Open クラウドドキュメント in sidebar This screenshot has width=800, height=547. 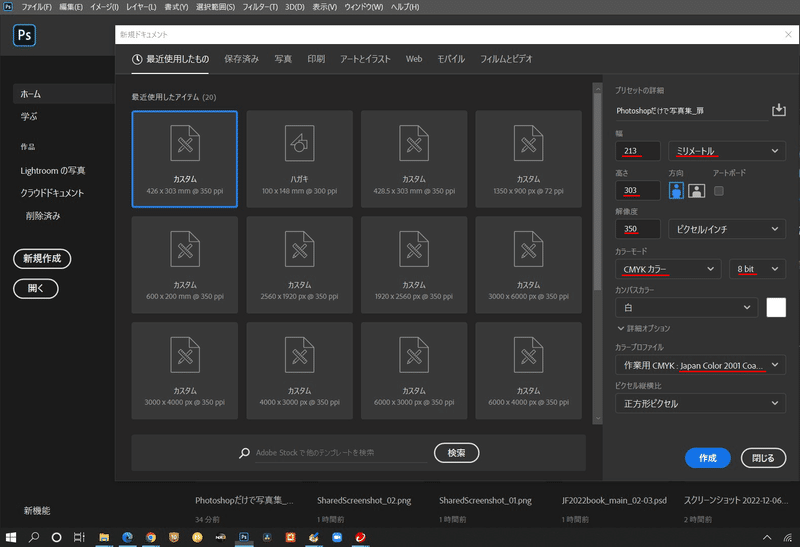point(52,193)
